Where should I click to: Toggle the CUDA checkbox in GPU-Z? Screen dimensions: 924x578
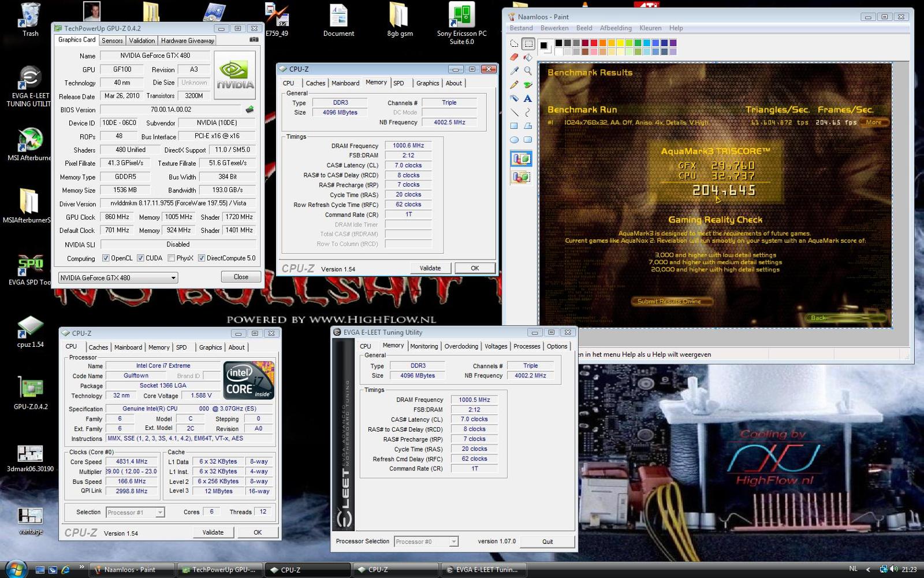(140, 258)
